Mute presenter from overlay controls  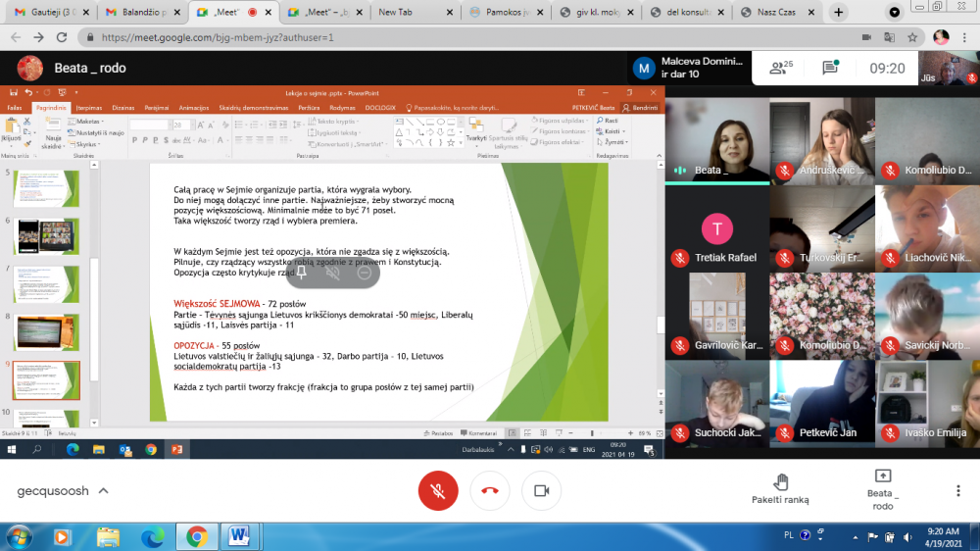[333, 273]
